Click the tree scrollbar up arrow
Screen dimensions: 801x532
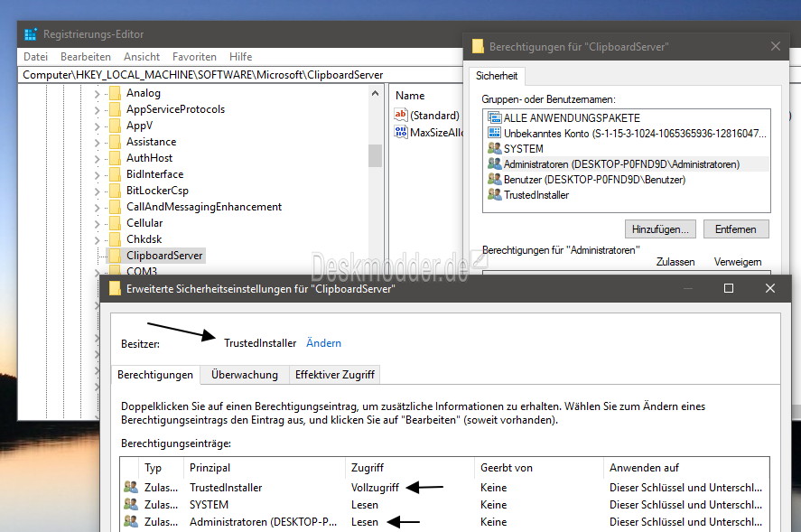(x=375, y=93)
